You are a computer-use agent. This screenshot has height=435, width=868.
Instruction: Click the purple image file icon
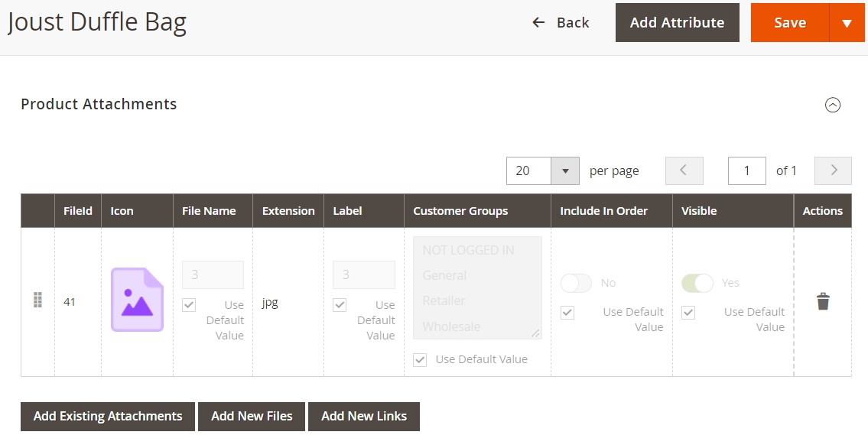pos(138,300)
